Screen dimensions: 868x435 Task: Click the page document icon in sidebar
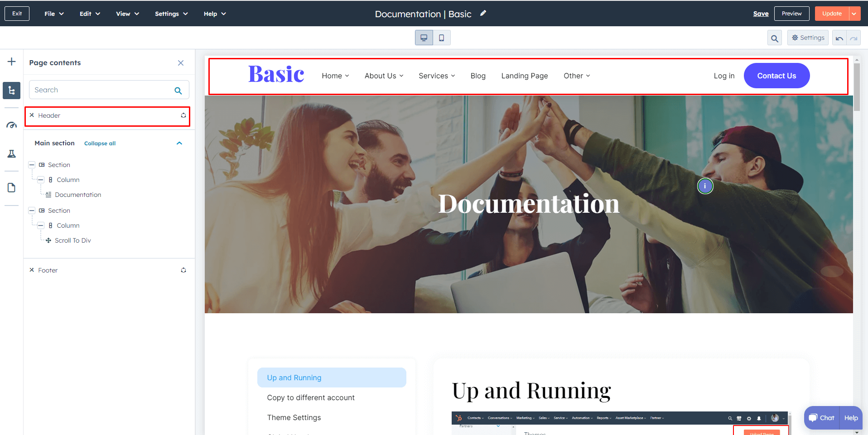pos(12,188)
